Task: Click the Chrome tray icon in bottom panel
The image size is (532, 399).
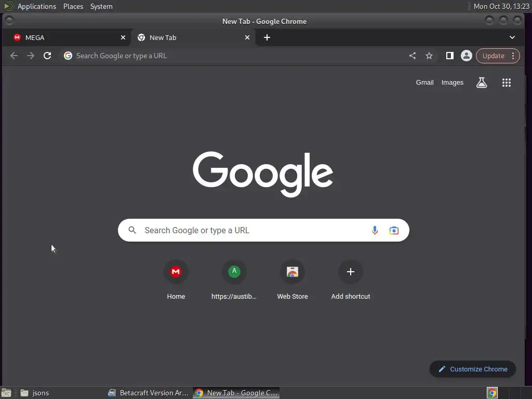Action: click(x=492, y=393)
